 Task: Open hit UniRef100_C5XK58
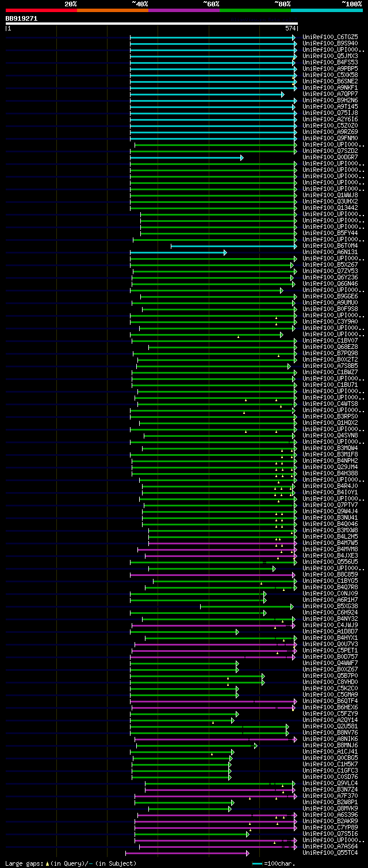pyautogui.click(x=330, y=75)
